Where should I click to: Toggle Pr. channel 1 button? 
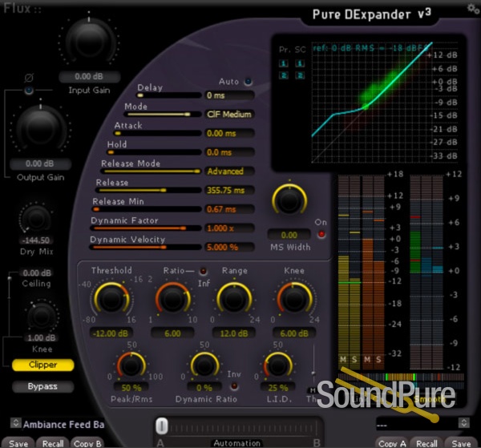pos(284,63)
